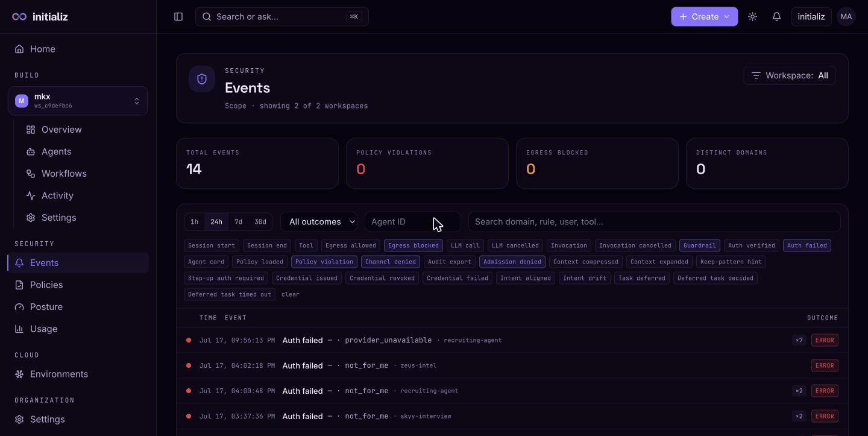Expand the mkx workspace switcher

click(78, 101)
